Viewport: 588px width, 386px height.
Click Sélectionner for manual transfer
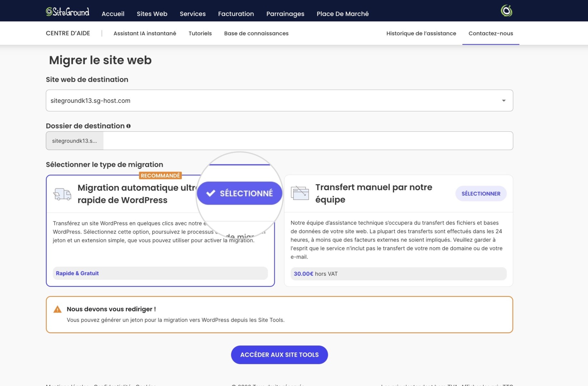(481, 194)
